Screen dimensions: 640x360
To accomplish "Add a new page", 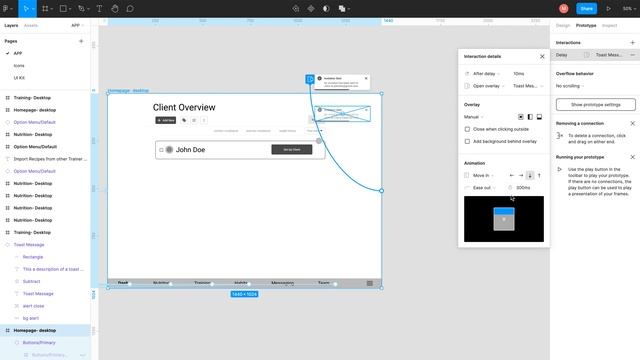I will point(81,41).
